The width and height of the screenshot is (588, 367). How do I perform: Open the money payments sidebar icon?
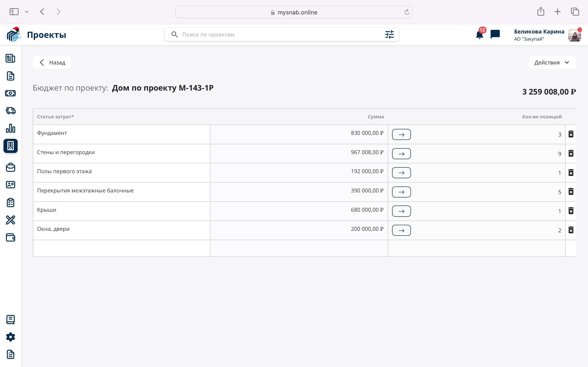point(10,93)
